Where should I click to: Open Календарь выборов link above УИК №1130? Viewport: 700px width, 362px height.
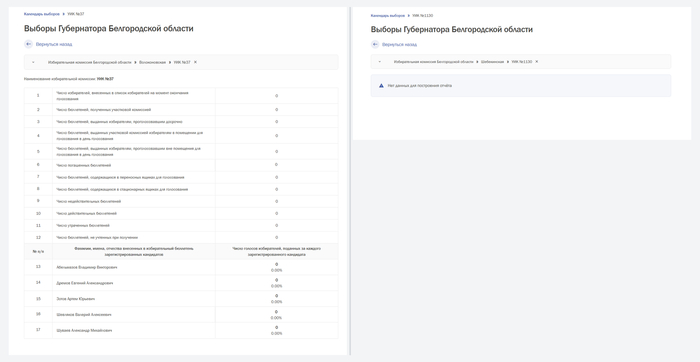pos(388,16)
